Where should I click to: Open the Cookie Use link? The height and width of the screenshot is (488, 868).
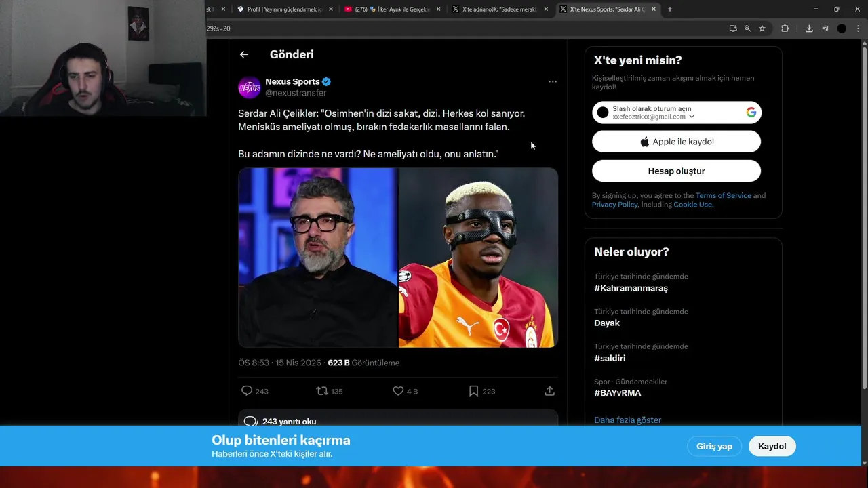click(x=692, y=205)
